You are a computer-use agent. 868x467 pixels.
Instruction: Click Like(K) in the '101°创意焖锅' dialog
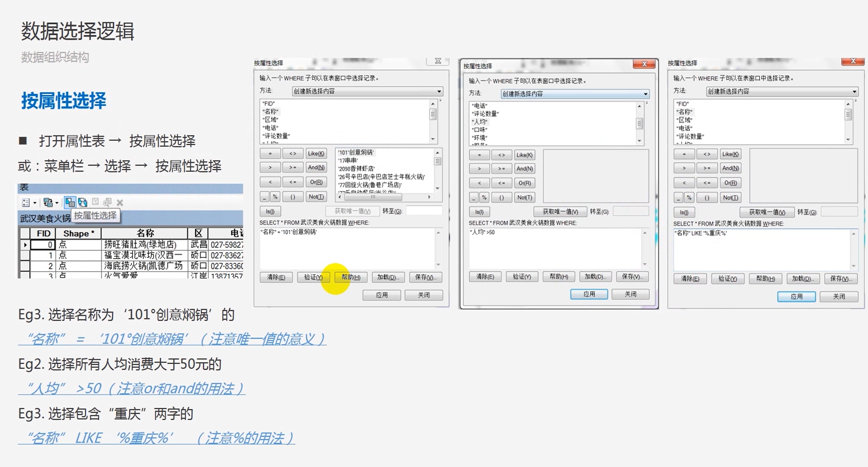pos(316,154)
